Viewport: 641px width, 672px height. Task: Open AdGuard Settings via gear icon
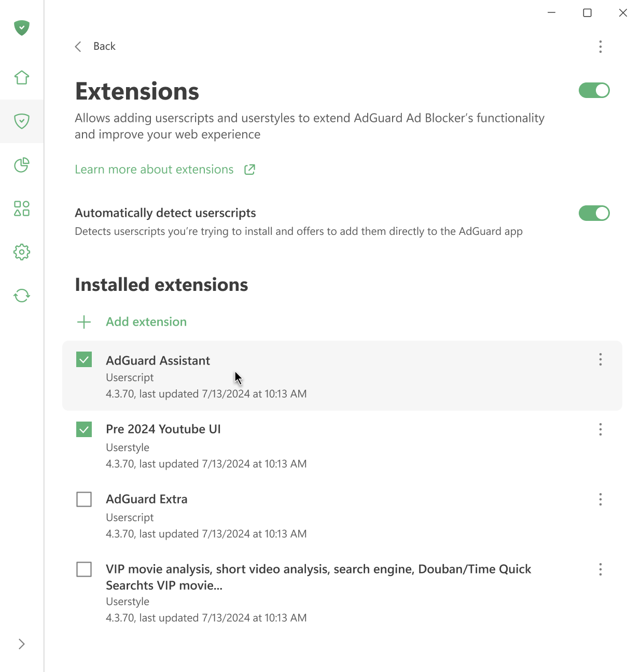(x=21, y=252)
